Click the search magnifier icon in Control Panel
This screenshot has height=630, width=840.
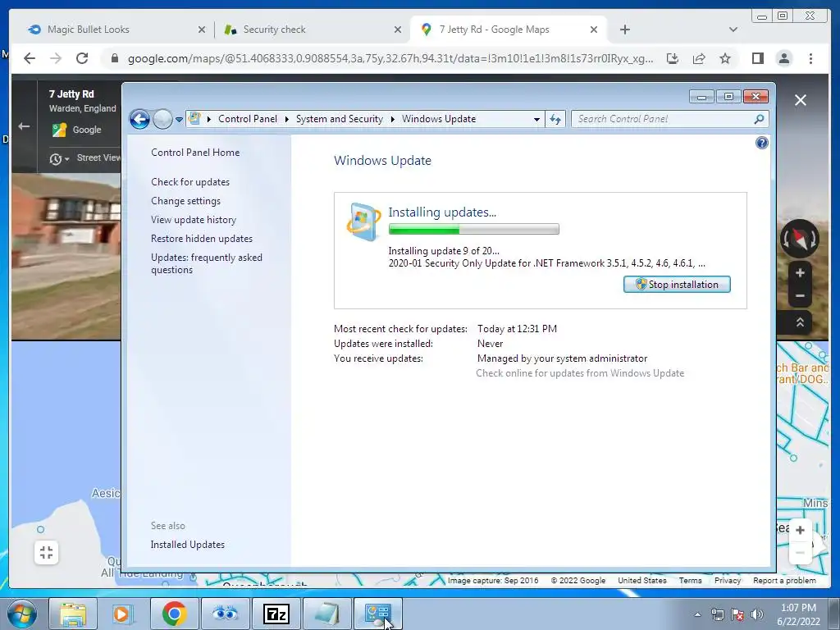pos(759,119)
